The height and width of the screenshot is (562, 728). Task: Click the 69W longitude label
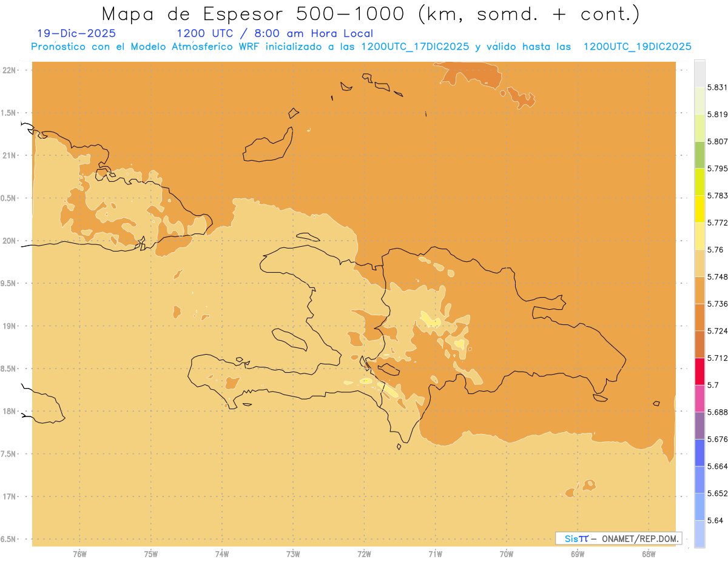tap(578, 554)
